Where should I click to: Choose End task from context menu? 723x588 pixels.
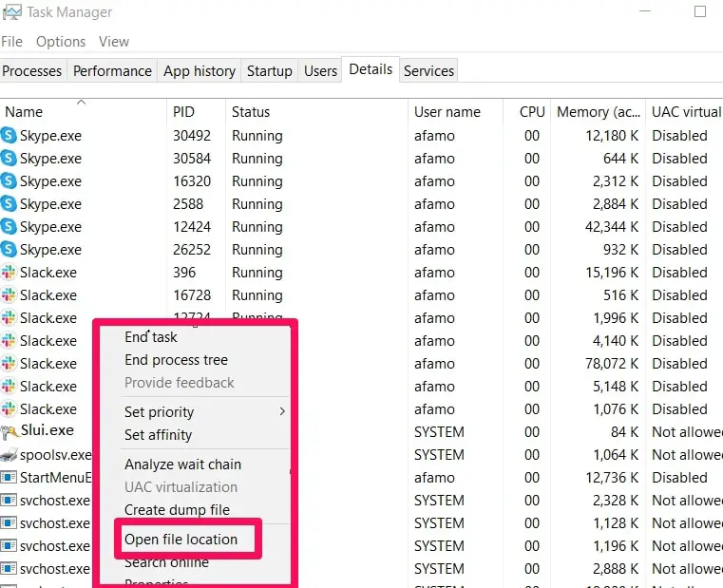(151, 337)
